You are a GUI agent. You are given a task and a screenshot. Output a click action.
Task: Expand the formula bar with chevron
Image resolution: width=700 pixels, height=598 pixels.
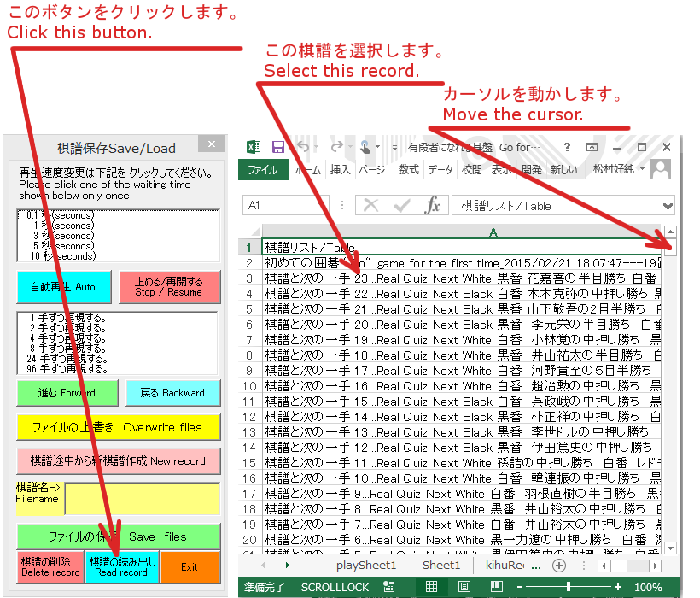667,206
